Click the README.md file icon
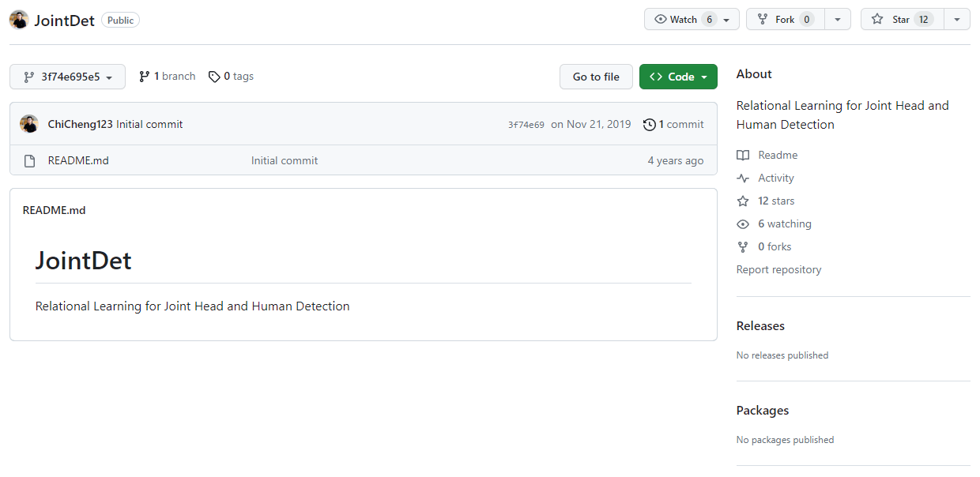The image size is (980, 477). [29, 161]
